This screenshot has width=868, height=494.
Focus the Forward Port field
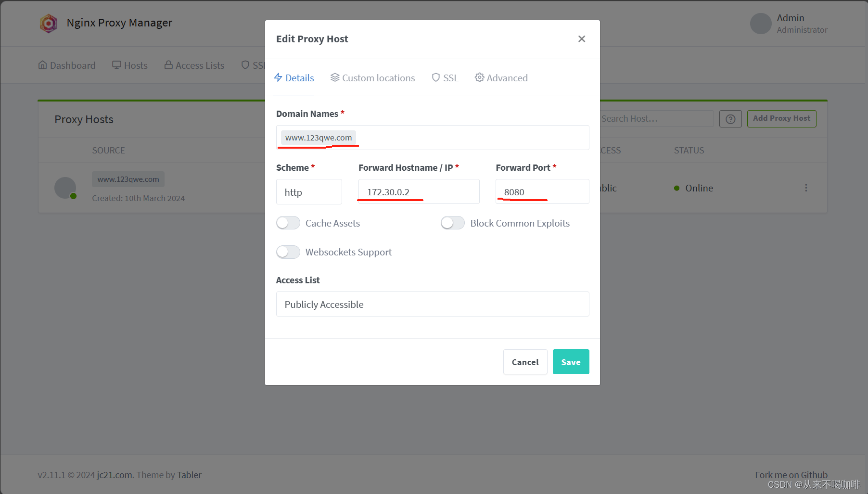(542, 192)
